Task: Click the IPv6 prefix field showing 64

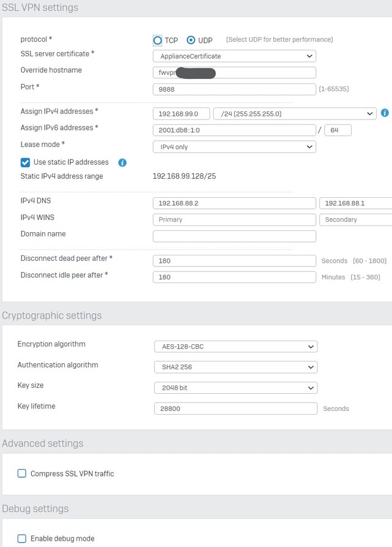Action: 338,130
